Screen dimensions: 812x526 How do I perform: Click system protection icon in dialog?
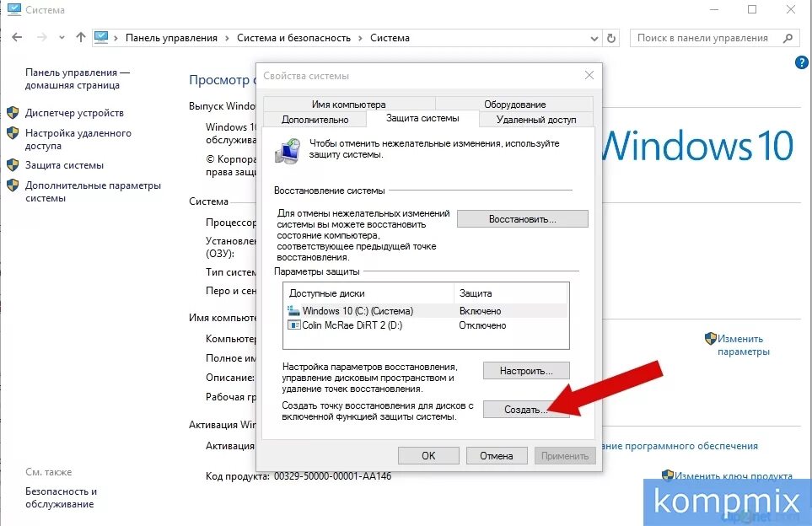288,151
